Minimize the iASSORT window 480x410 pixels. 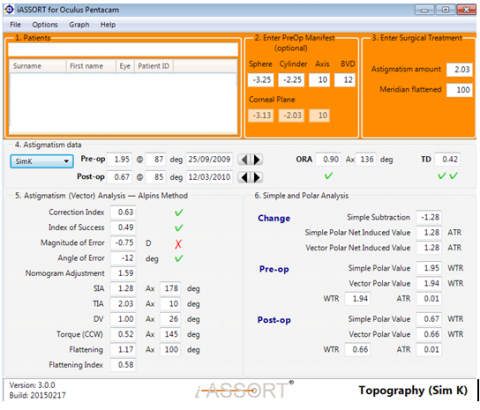pyautogui.click(x=424, y=10)
